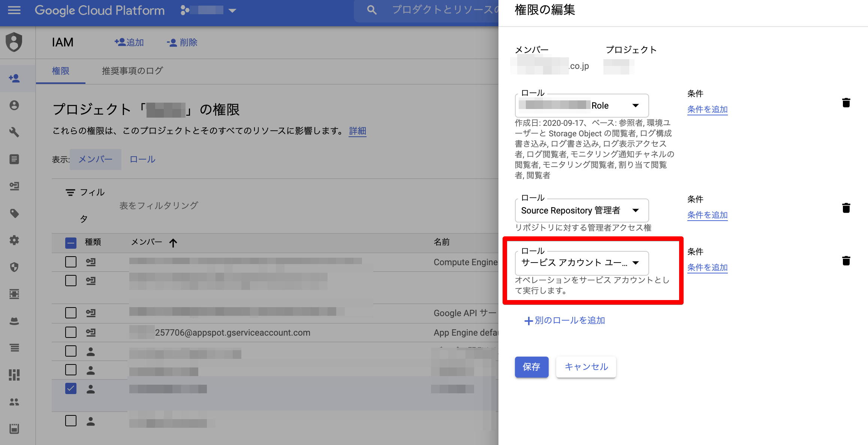Toggle the select-all checkbox in table header
This screenshot has height=445, width=868.
point(71,243)
